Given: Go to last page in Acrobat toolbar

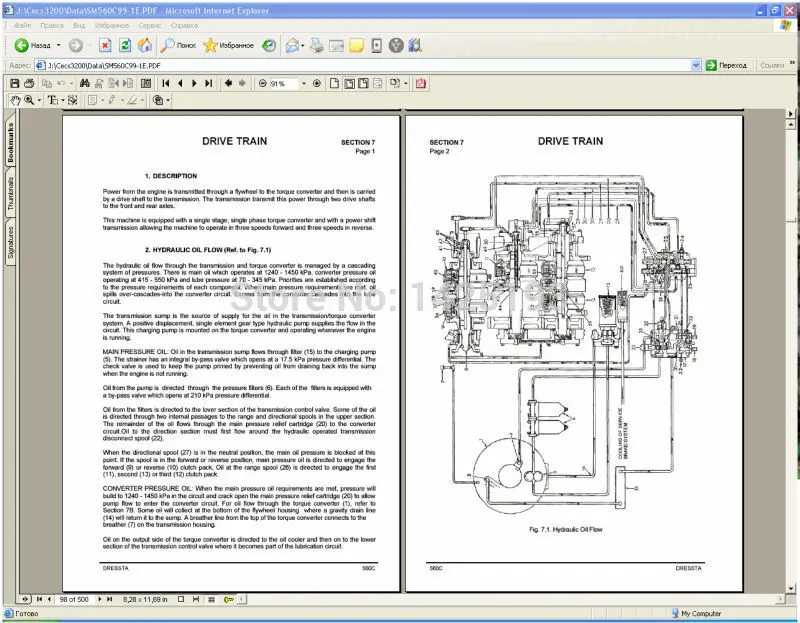Looking at the screenshot, I should [x=208, y=83].
